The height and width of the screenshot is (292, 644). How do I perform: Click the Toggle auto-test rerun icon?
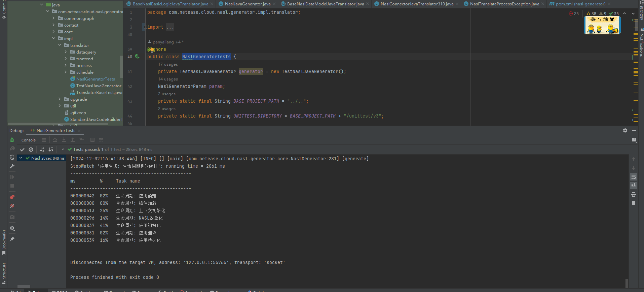12,157
